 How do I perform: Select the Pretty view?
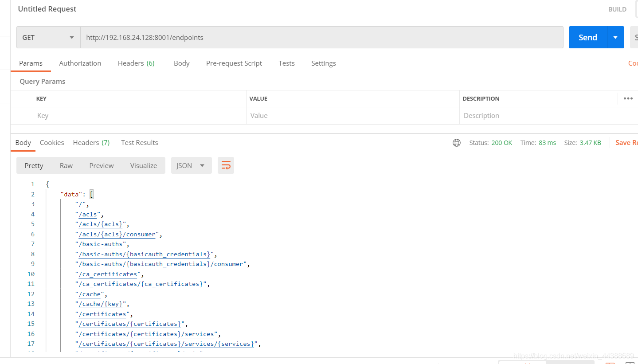point(34,165)
